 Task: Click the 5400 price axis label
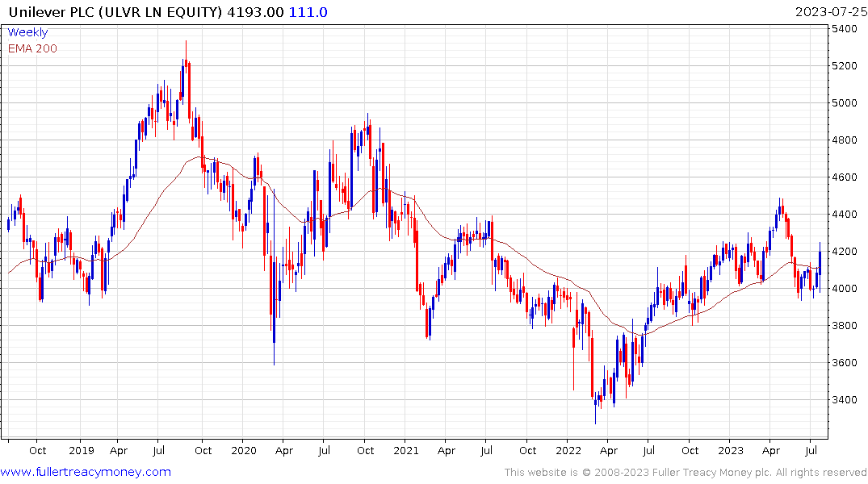click(845, 29)
